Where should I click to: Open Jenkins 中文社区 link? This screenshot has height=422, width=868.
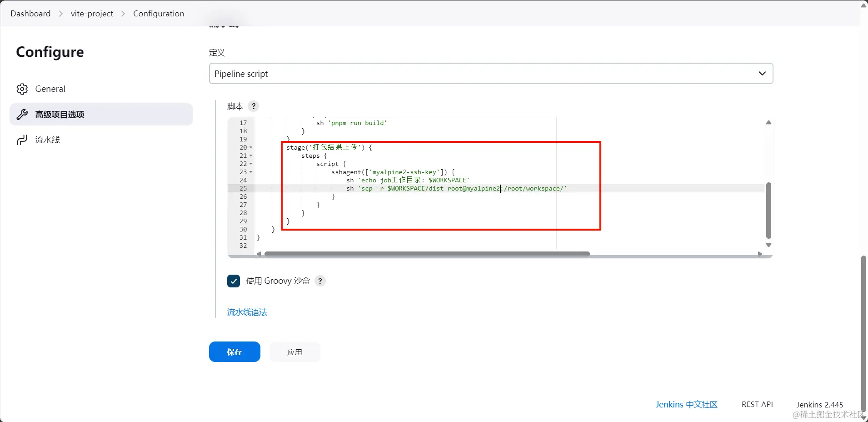[x=686, y=404]
